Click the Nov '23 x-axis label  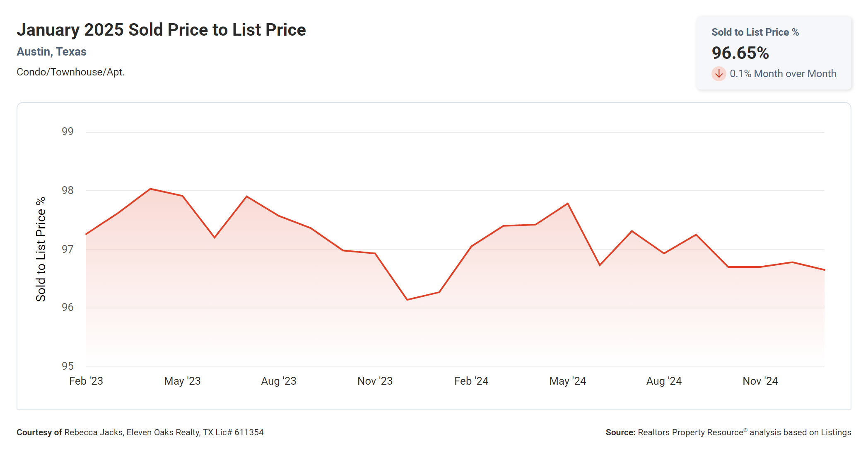coord(375,381)
